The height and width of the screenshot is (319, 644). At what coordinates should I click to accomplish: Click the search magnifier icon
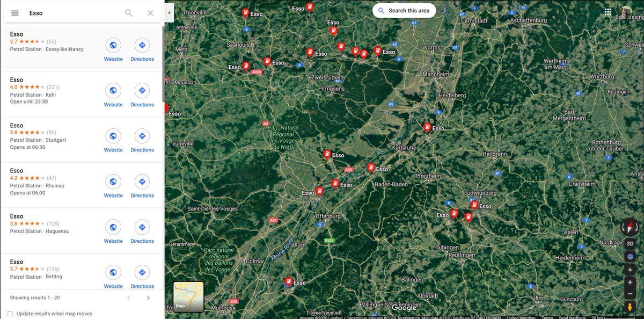coord(129,13)
